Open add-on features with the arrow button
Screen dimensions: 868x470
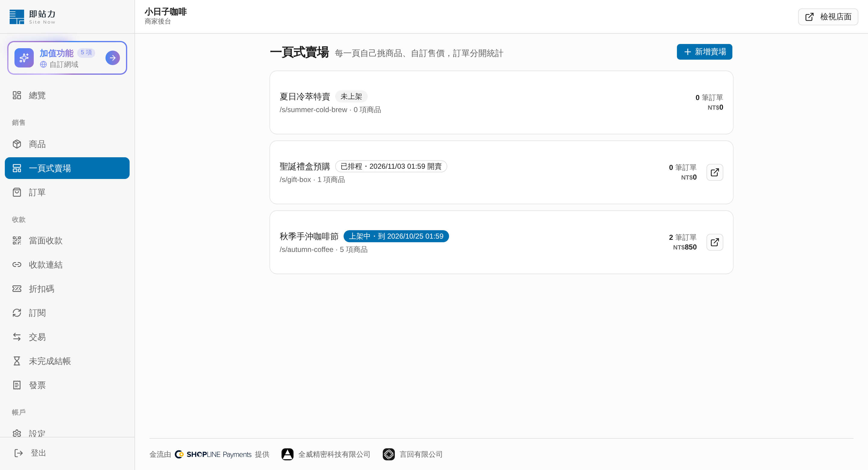tap(112, 58)
